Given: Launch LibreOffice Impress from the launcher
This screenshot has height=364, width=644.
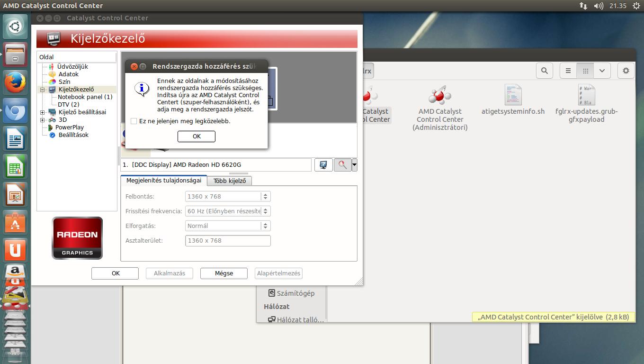Looking at the screenshot, I should point(15,195).
